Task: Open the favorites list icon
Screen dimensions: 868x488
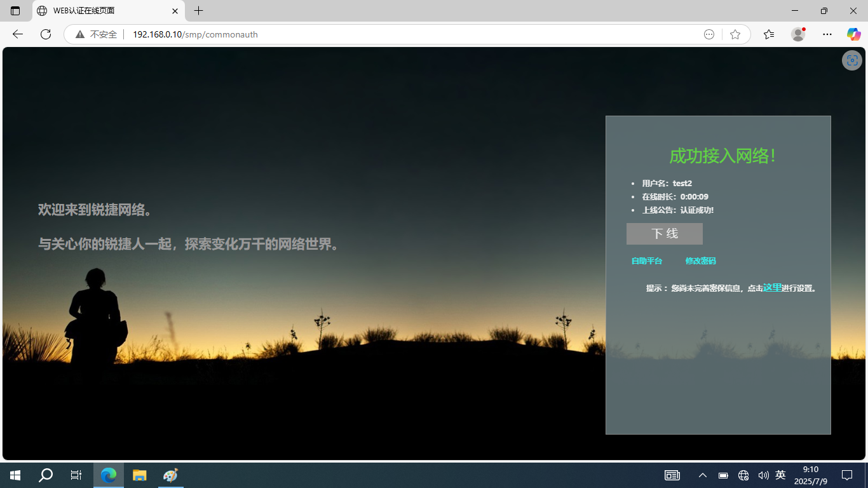Action: coord(769,34)
